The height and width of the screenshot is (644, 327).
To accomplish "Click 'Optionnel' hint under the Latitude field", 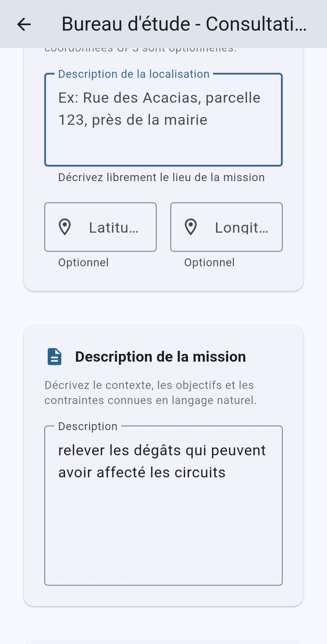I will [x=83, y=263].
